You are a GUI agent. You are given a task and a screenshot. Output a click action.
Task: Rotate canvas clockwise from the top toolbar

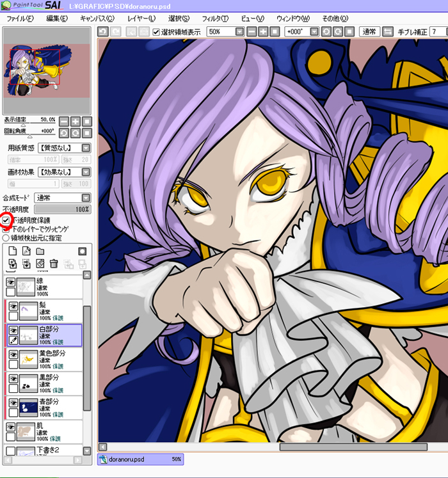point(338,32)
